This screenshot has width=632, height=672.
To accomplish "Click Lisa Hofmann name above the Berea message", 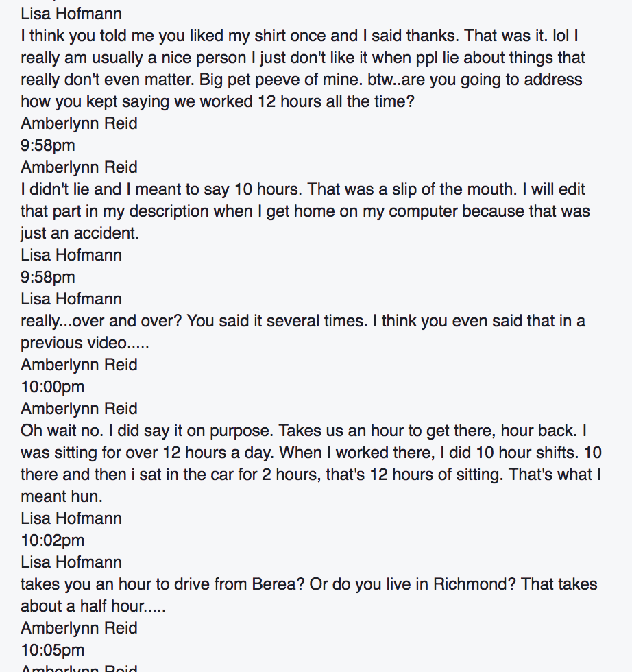I will pos(71,562).
